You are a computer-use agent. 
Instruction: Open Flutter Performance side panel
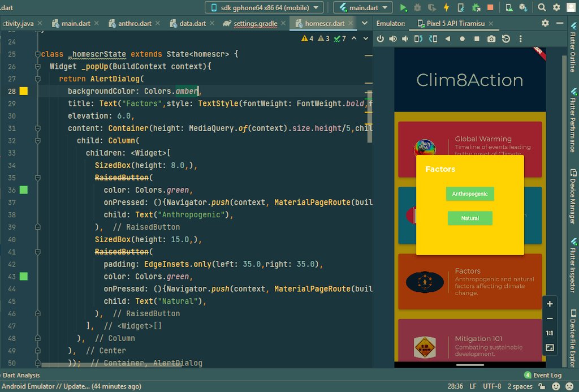tap(573, 120)
